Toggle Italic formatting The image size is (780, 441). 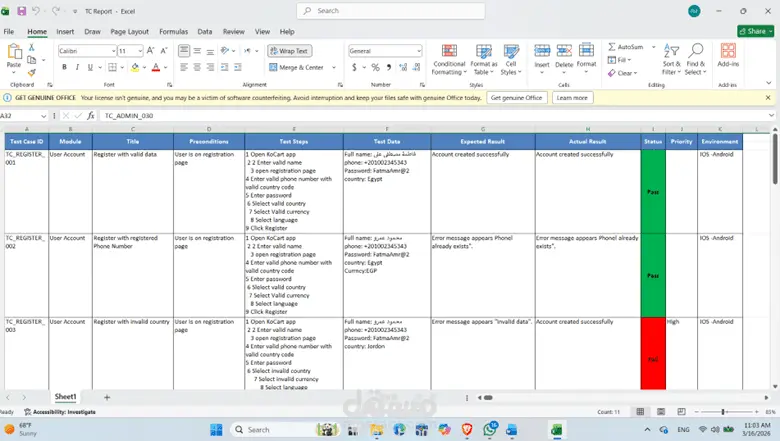tap(77, 67)
